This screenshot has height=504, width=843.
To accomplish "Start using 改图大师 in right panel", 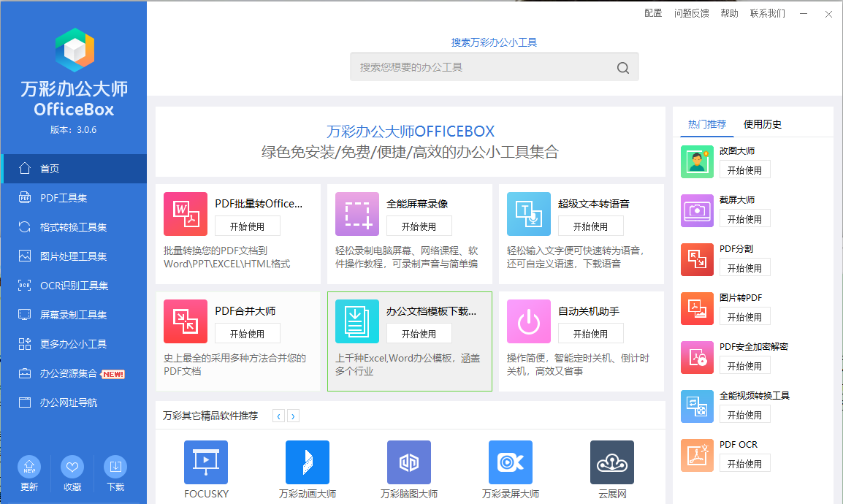I will [744, 169].
